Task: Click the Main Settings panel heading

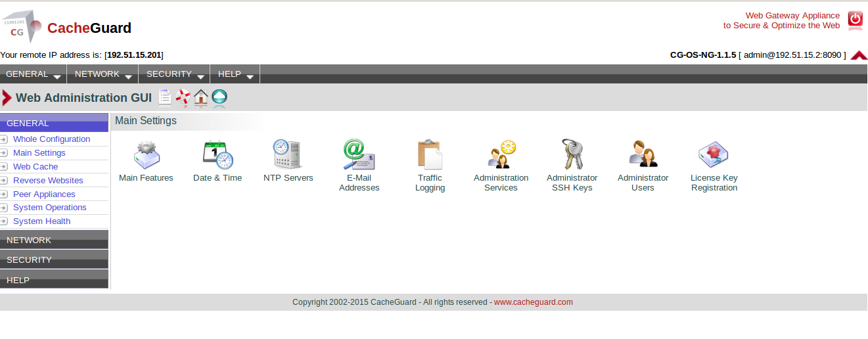Action: (x=146, y=121)
